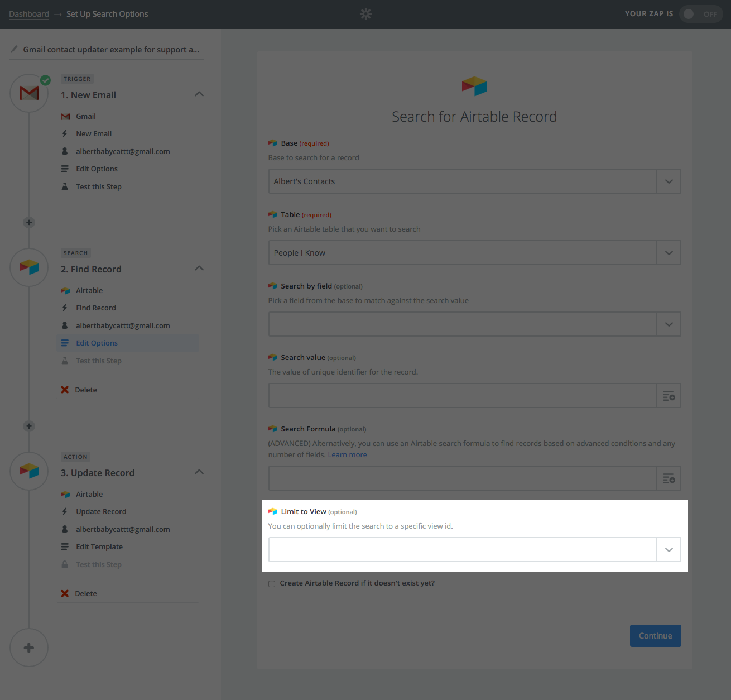Screen dimensions: 731x700
Task: Select Airtable app under Find Record step
Action: (x=89, y=290)
